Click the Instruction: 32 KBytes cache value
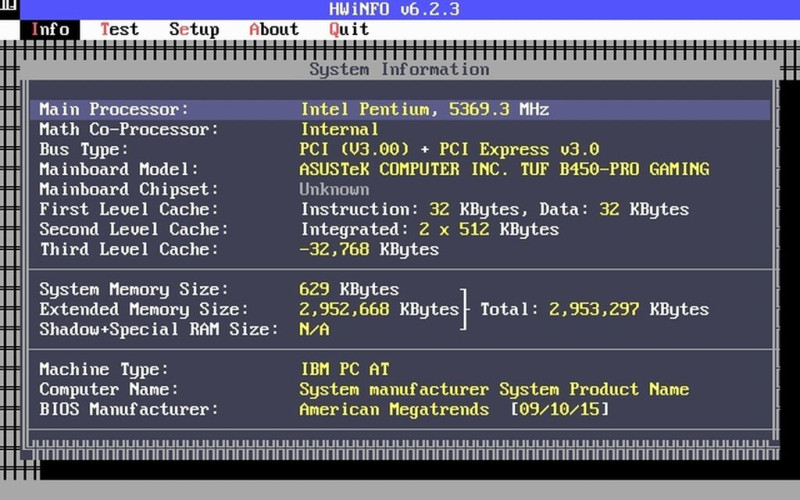This screenshot has width=800, height=500. pyautogui.click(x=410, y=209)
